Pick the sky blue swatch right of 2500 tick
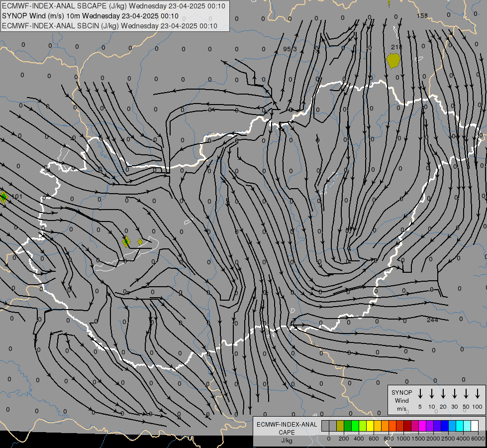487x448 pixels. (x=452, y=426)
